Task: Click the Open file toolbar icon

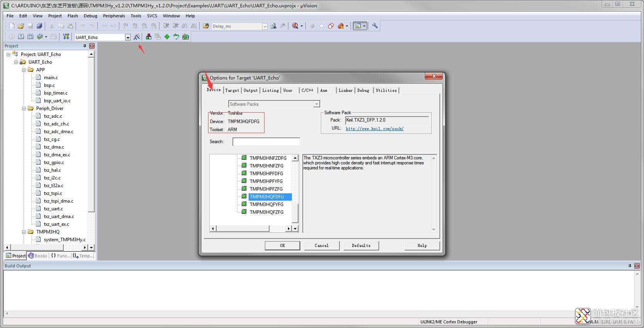Action: tap(21, 26)
